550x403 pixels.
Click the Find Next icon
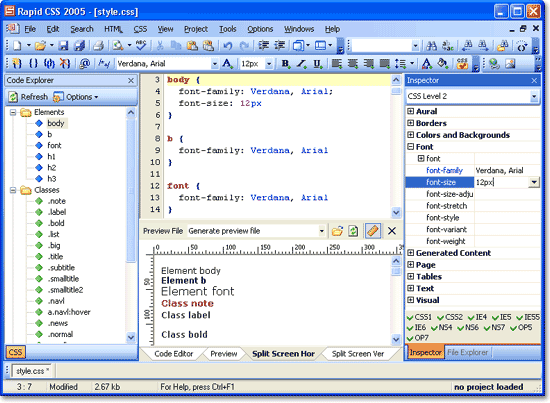[483, 46]
